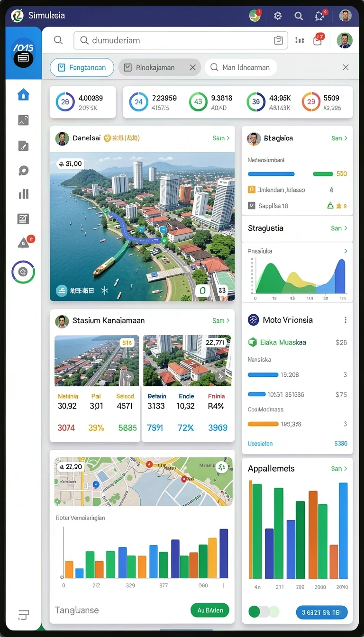
Task: Open the Uoesieten link
Action: 260,444
